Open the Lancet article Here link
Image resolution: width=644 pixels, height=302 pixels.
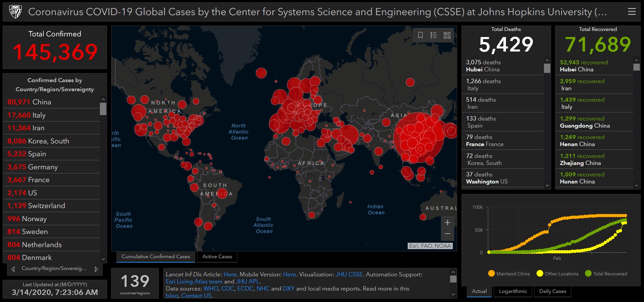[230, 274]
